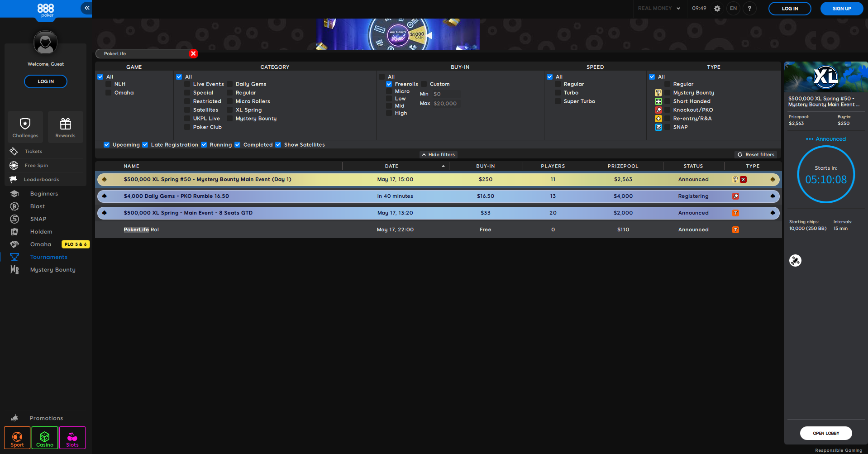
Task: Click the PokerLife search field
Action: tap(143, 53)
